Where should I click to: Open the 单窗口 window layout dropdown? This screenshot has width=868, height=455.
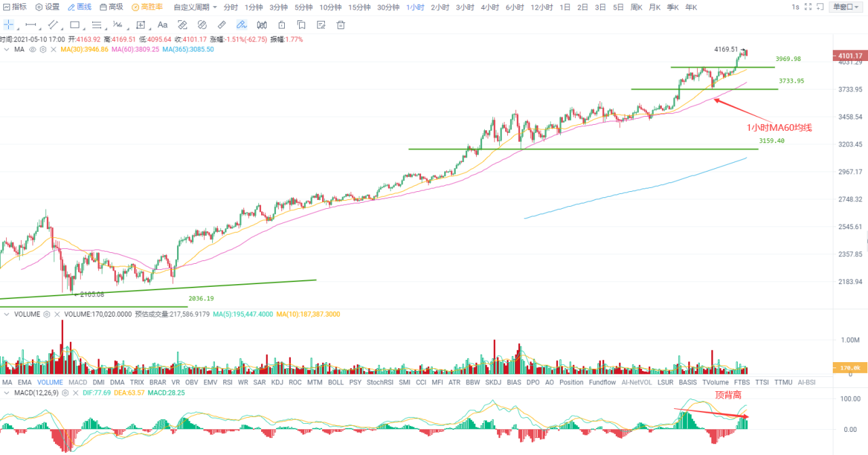click(846, 7)
